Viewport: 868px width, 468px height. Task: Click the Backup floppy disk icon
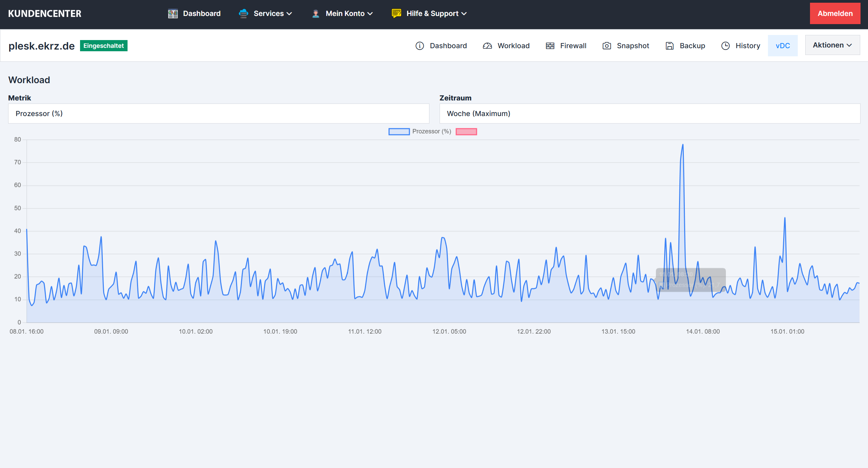pos(669,46)
